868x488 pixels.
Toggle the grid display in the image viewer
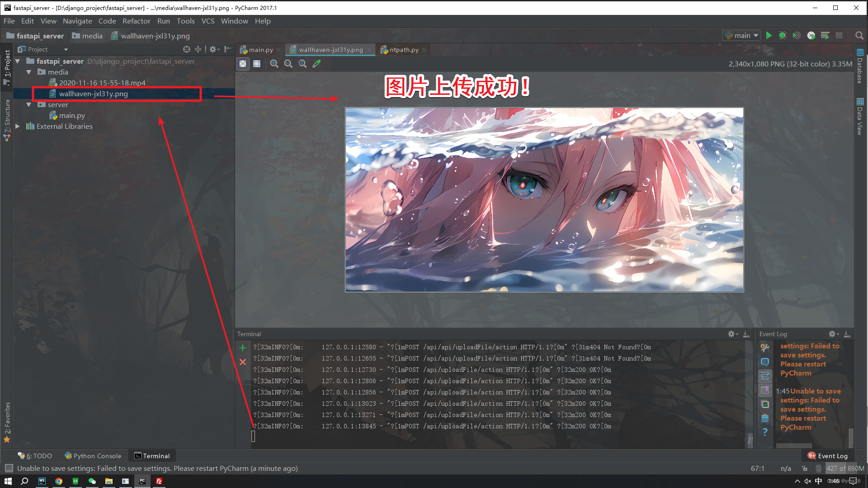[257, 64]
